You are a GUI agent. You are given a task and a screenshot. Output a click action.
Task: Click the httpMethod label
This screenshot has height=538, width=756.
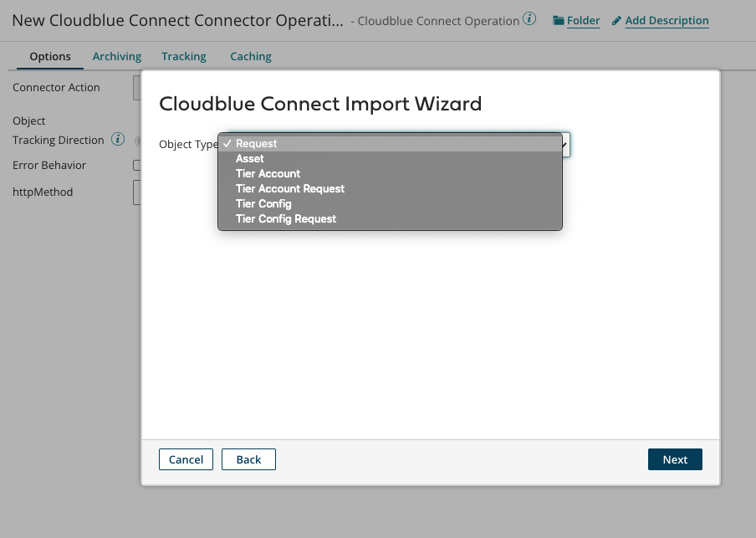pyautogui.click(x=43, y=192)
